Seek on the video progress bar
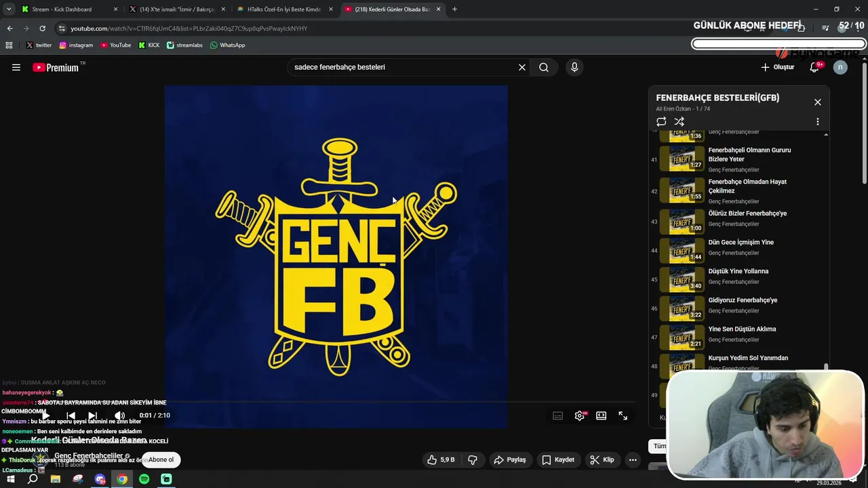The height and width of the screenshot is (488, 868). coord(336,401)
